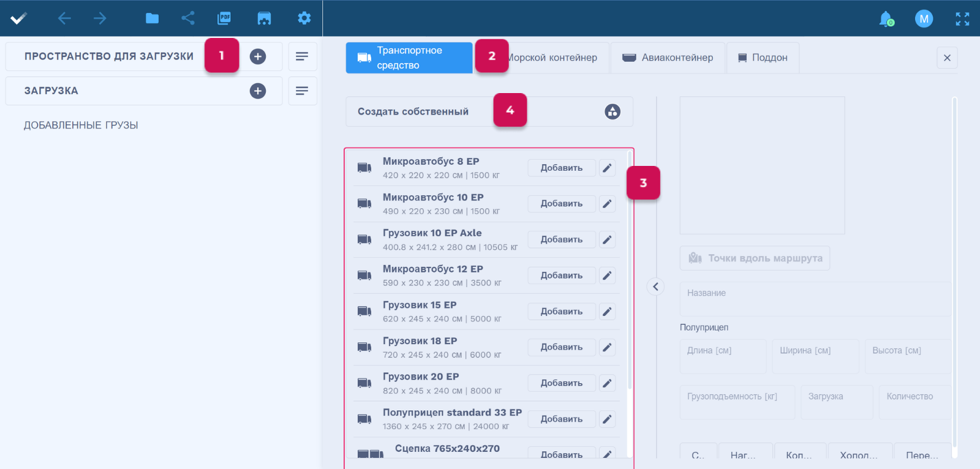980x469 pixels.
Task: Expand list menu for Пространство для загрузки
Action: click(x=302, y=56)
